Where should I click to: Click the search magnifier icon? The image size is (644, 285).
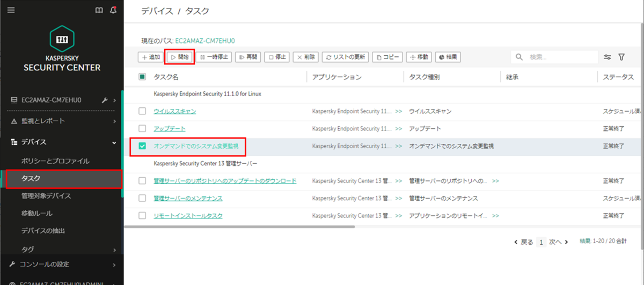519,57
